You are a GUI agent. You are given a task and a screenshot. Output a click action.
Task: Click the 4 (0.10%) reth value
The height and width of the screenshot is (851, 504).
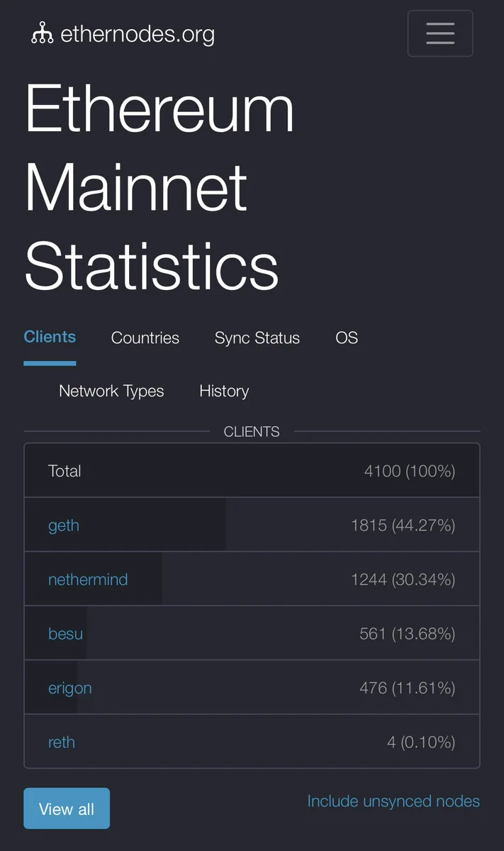[421, 742]
